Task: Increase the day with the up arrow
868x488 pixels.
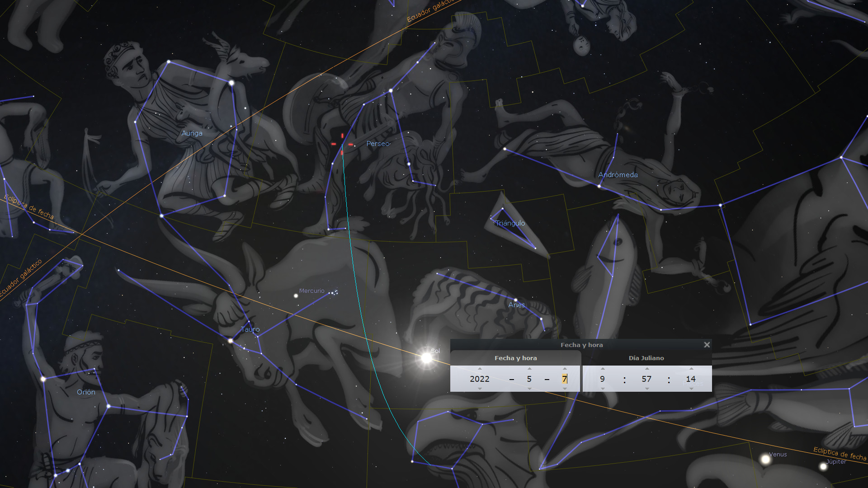Action: pos(565,369)
